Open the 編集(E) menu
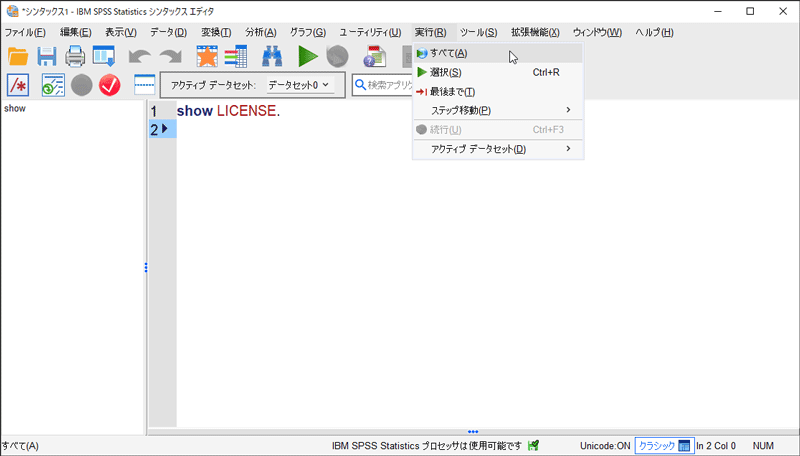The height and width of the screenshot is (456, 800). click(76, 33)
